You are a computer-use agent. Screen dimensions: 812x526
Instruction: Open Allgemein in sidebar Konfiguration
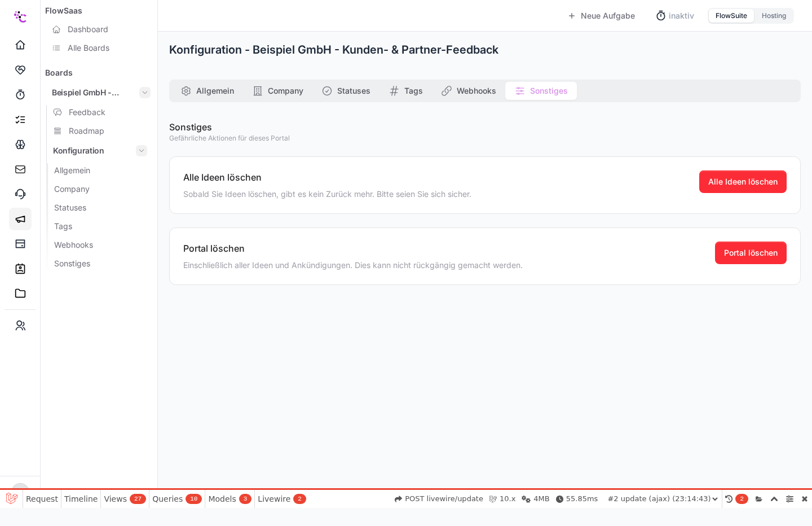72,170
